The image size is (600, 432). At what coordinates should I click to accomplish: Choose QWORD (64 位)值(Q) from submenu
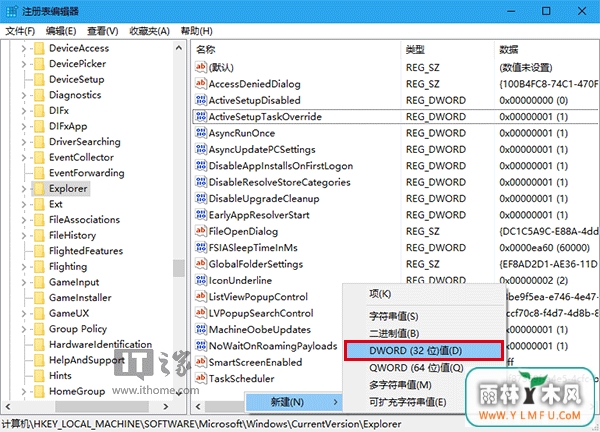pyautogui.click(x=424, y=368)
